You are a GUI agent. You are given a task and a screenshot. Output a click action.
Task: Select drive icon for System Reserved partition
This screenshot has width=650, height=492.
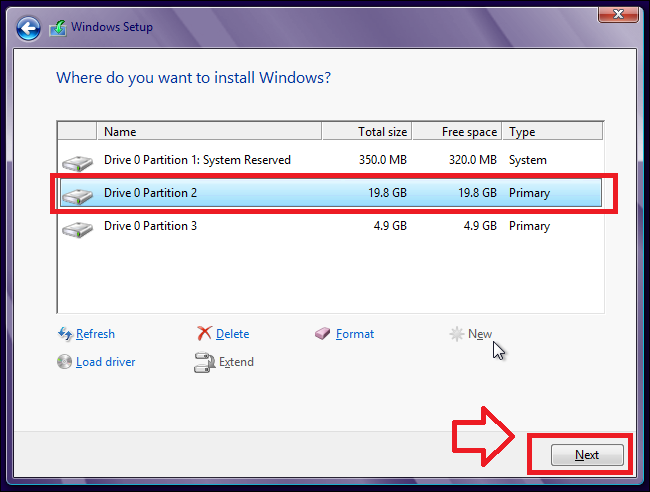pos(76,162)
